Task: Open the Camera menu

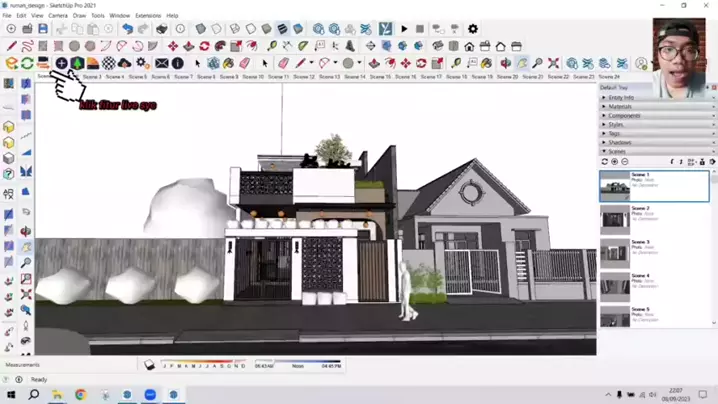Action: pyautogui.click(x=58, y=16)
